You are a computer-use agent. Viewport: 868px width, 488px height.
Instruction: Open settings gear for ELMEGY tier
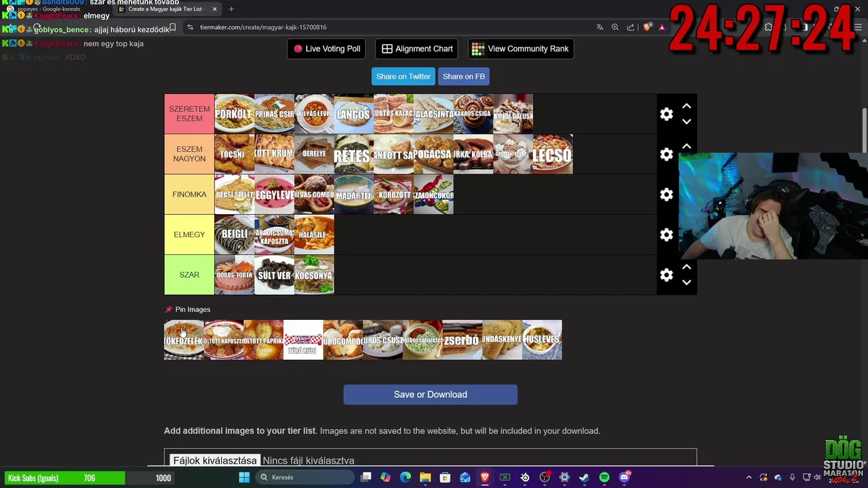click(667, 235)
